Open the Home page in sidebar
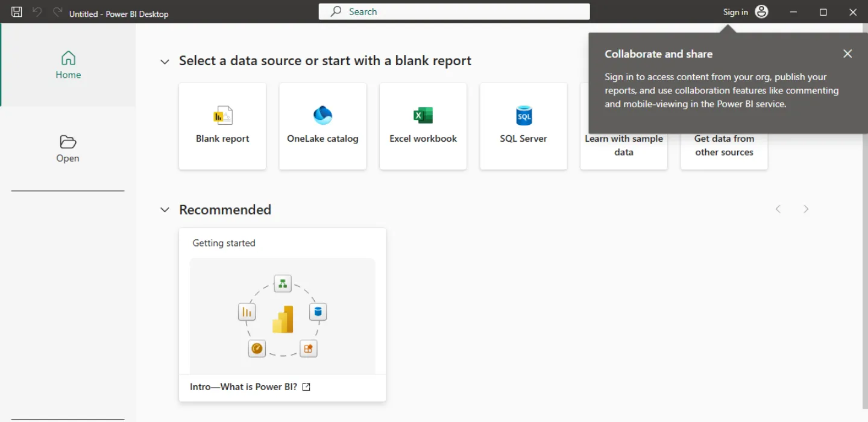The width and height of the screenshot is (868, 422). (x=68, y=65)
